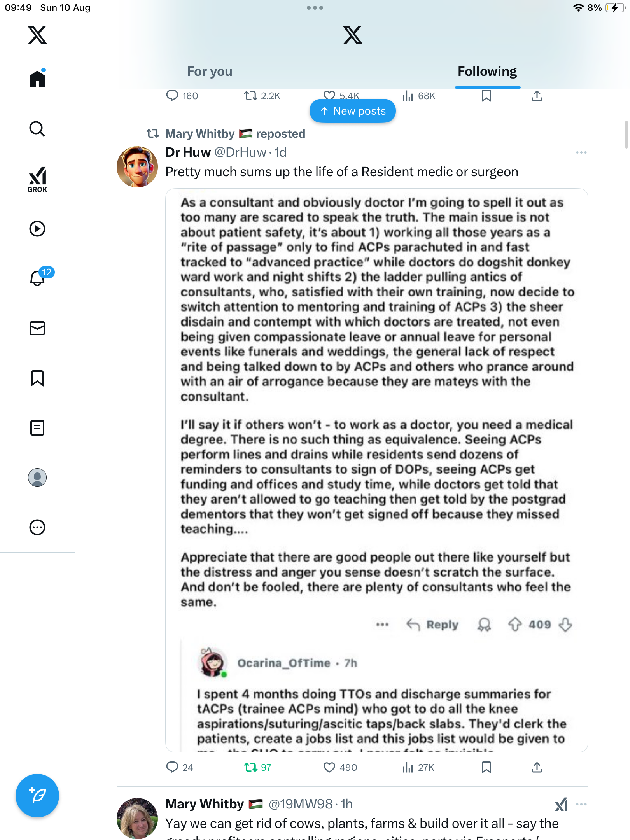Open the @DrHuw profile handle link

tap(240, 152)
